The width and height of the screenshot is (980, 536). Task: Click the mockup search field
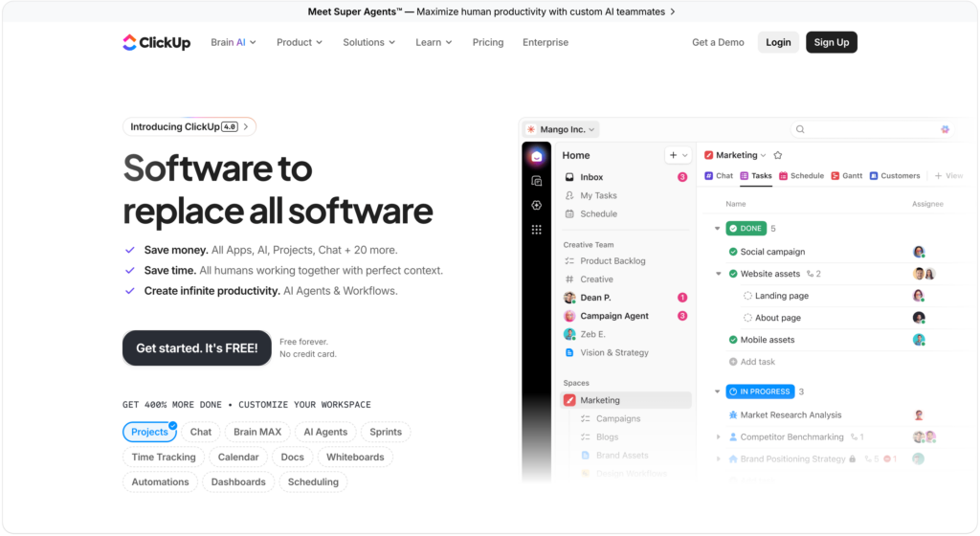tap(871, 129)
